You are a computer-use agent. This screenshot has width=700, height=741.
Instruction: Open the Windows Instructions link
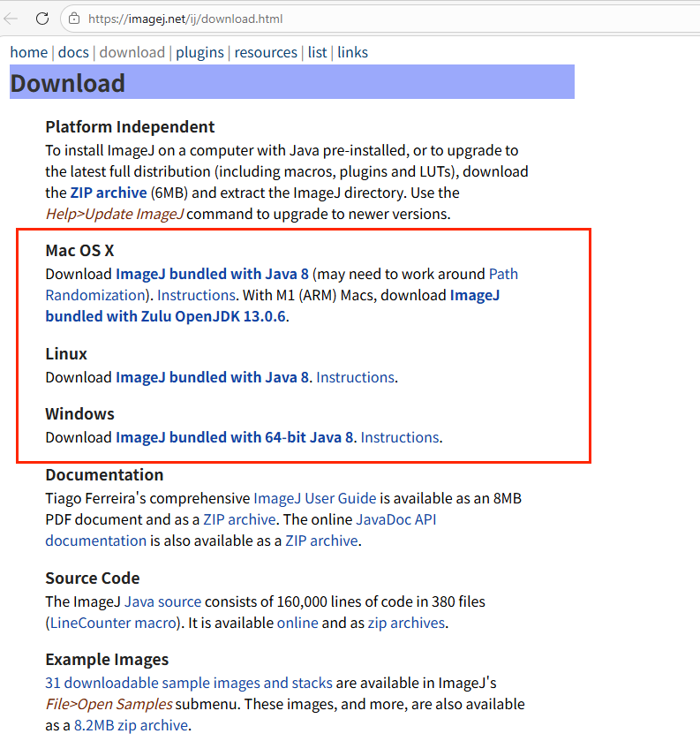(x=400, y=437)
